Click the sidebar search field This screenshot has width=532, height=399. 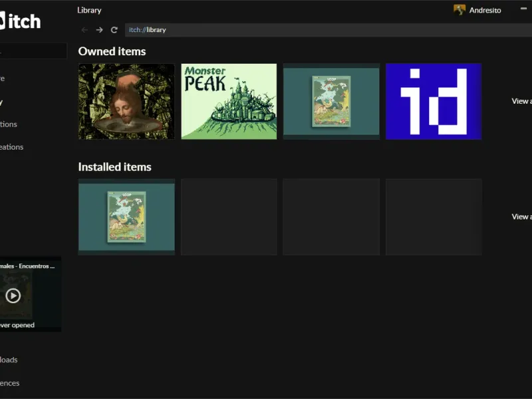33,51
